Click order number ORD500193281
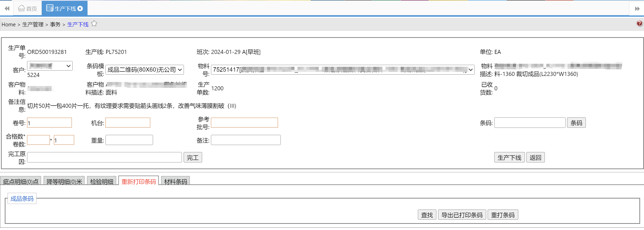The width and height of the screenshot is (644, 230). pos(47,52)
